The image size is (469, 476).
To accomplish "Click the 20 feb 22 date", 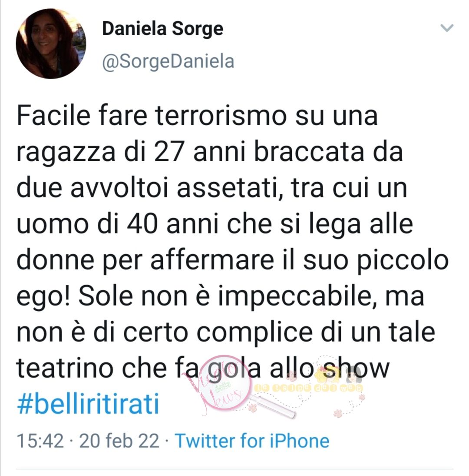I will tap(119, 441).
